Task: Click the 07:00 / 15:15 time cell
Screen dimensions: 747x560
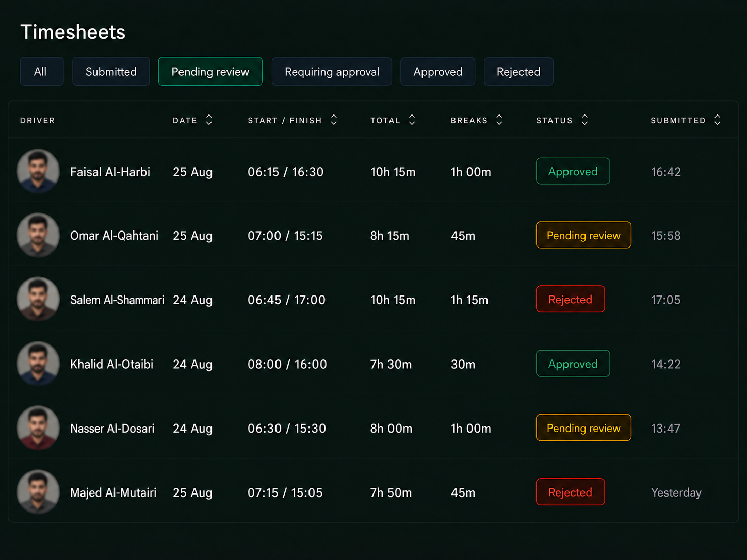Action: click(285, 236)
